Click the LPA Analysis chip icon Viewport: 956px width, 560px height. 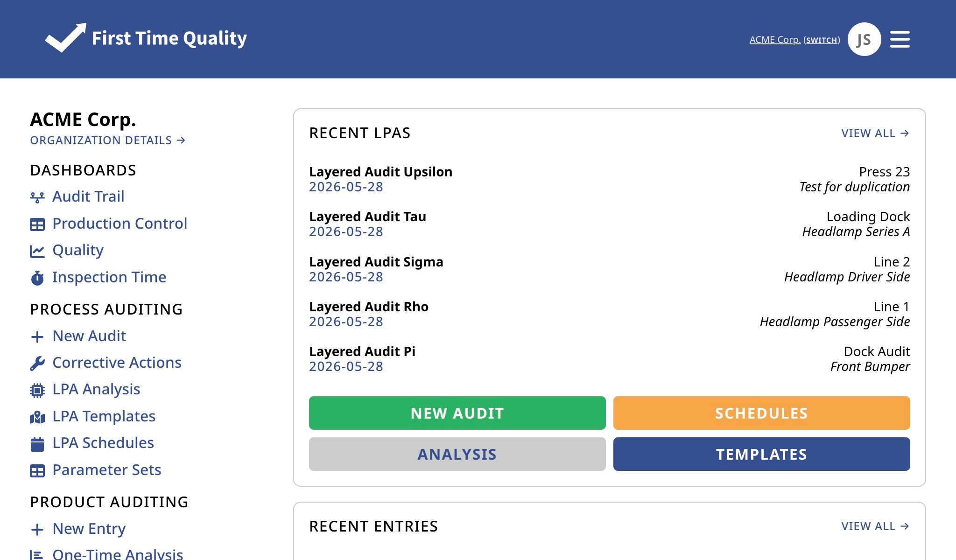[x=37, y=390]
